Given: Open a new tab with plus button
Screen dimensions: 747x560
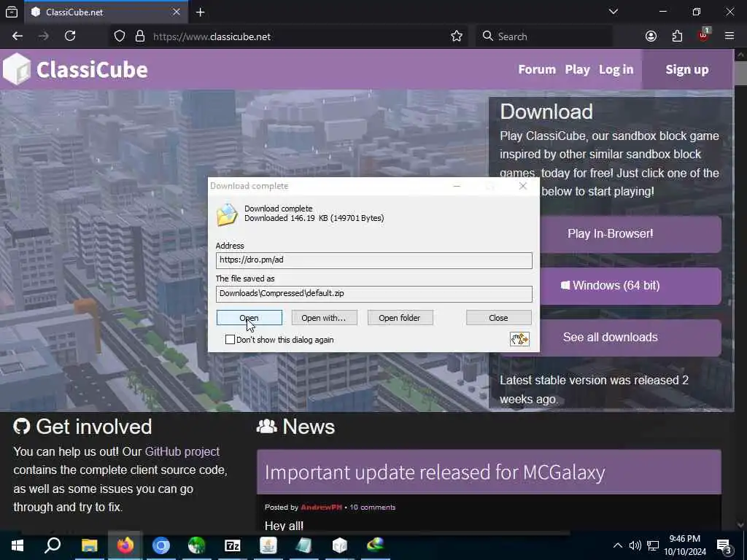Looking at the screenshot, I should pos(200,12).
